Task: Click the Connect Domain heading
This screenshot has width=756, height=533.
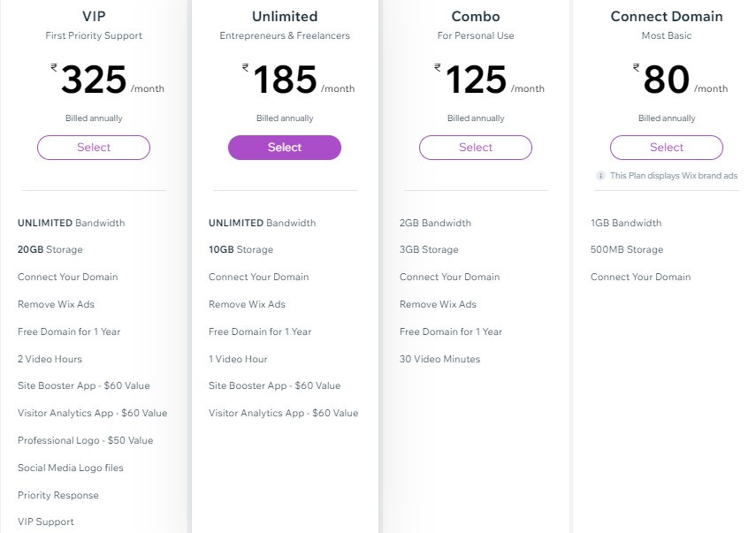Action: pos(667,16)
